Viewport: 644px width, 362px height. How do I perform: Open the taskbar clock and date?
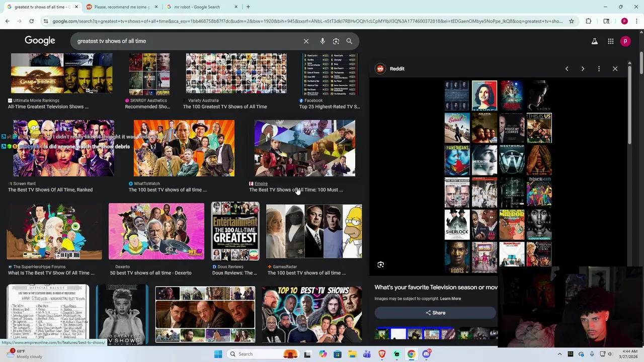click(x=629, y=354)
